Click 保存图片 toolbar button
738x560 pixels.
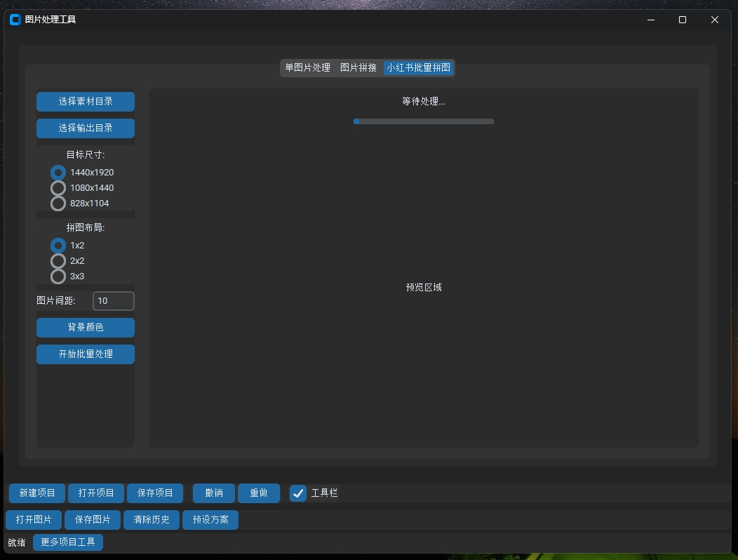pos(93,520)
